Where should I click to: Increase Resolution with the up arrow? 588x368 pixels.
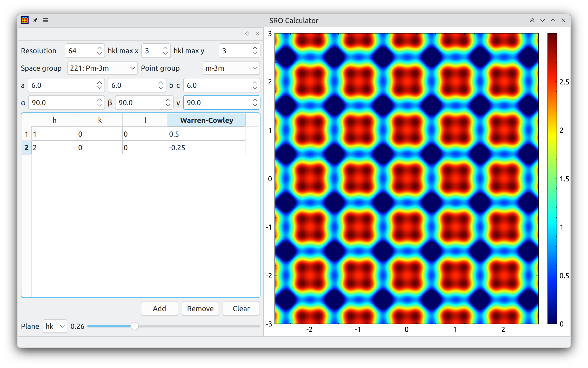click(99, 48)
